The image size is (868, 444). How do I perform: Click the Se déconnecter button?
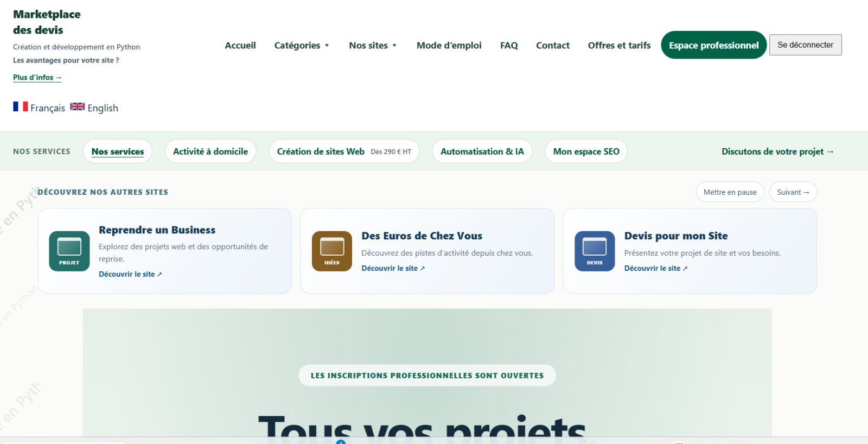click(806, 45)
